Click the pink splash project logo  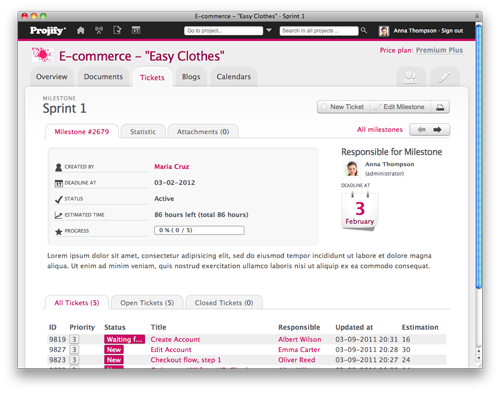[x=42, y=55]
